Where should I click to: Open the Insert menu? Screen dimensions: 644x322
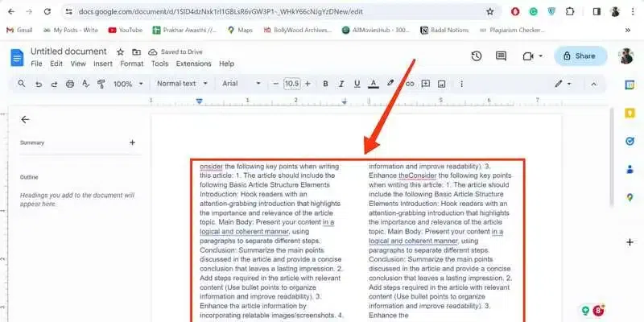click(103, 64)
